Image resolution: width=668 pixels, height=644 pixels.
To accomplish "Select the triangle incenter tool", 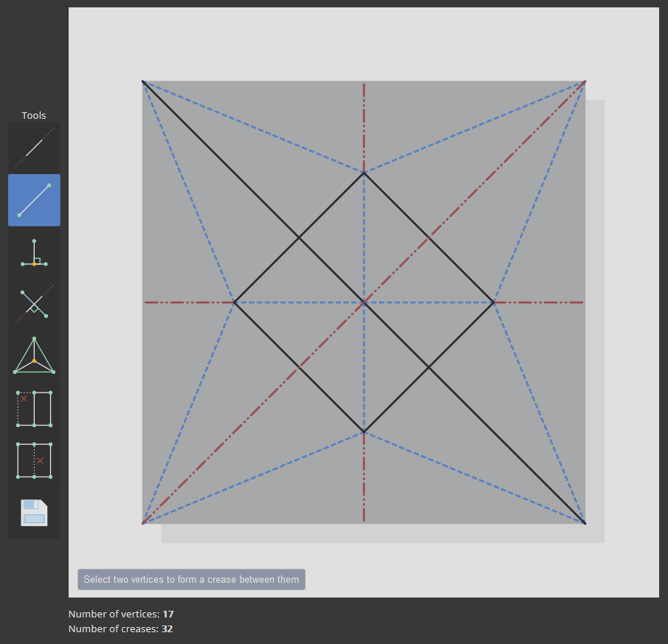I will [x=34, y=356].
